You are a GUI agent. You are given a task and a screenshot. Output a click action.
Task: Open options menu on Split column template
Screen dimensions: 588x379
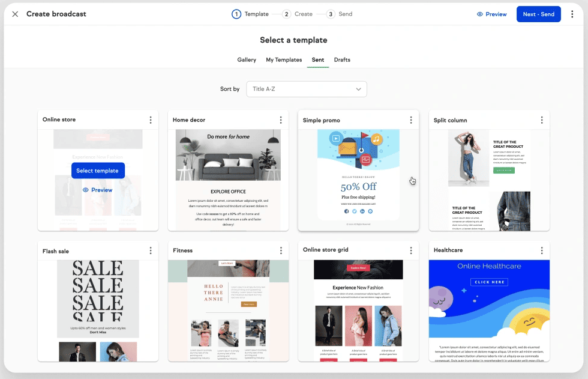point(541,120)
